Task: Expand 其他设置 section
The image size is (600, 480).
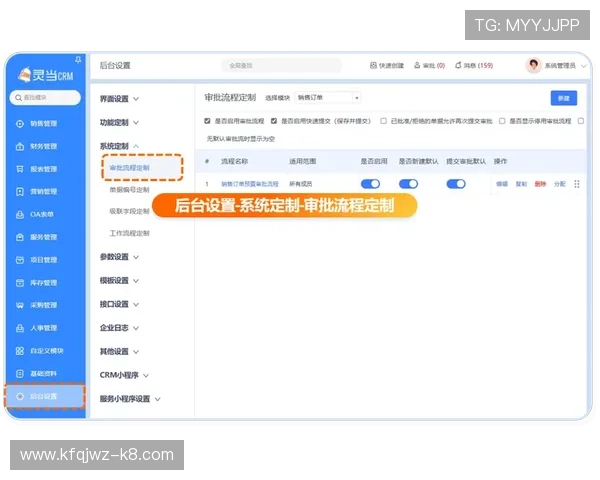Action: coord(119,351)
